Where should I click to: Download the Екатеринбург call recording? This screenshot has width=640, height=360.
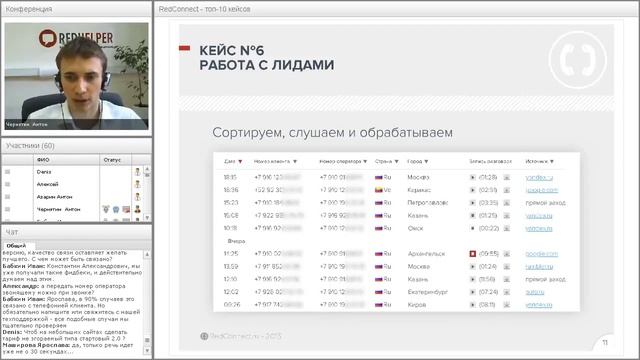(x=507, y=292)
